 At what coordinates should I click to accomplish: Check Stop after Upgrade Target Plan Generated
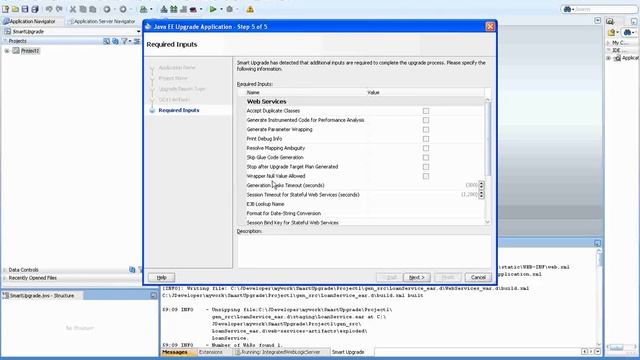[x=426, y=167]
